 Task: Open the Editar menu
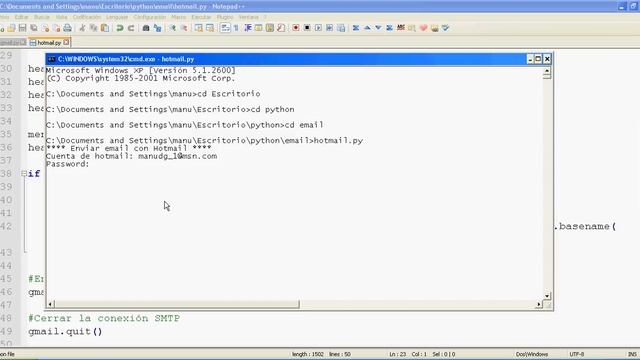click(x=22, y=17)
